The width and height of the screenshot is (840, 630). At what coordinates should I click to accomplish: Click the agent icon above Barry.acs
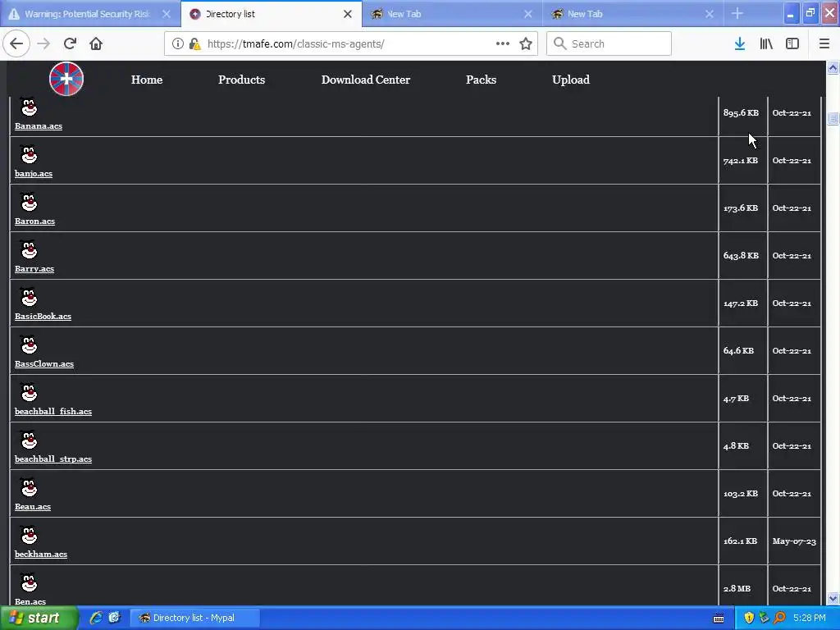coord(29,249)
